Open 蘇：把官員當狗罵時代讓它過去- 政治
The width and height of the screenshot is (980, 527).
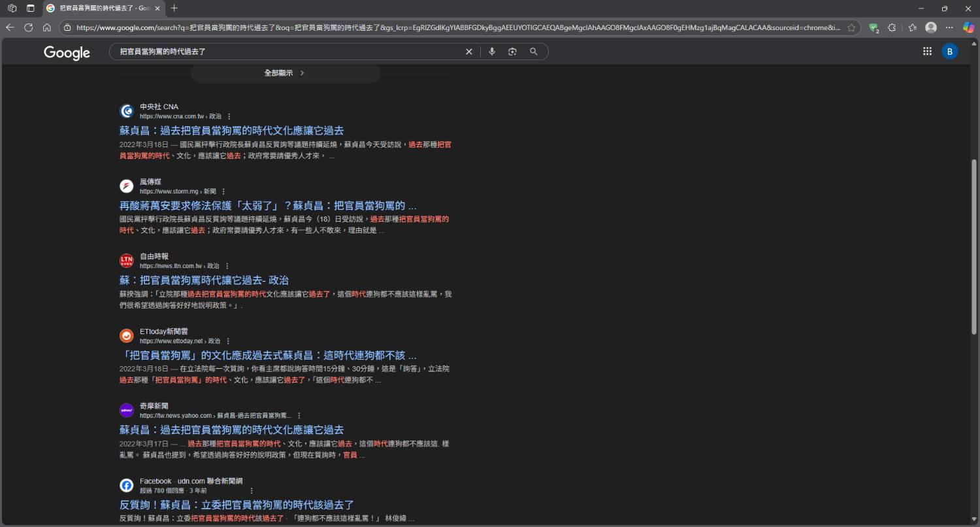coord(204,280)
